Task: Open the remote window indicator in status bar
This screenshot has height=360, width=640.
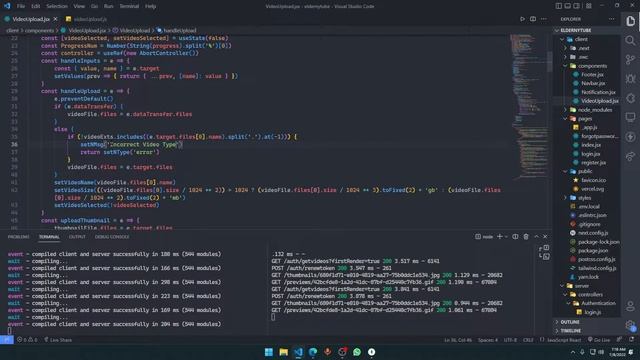Action: [x=7, y=340]
